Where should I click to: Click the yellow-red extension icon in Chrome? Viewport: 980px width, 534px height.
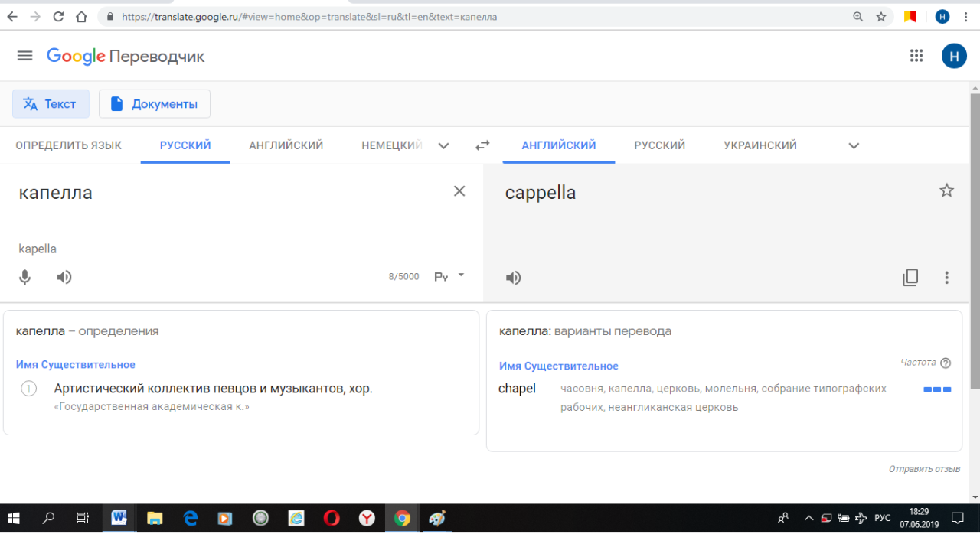pos(910,16)
